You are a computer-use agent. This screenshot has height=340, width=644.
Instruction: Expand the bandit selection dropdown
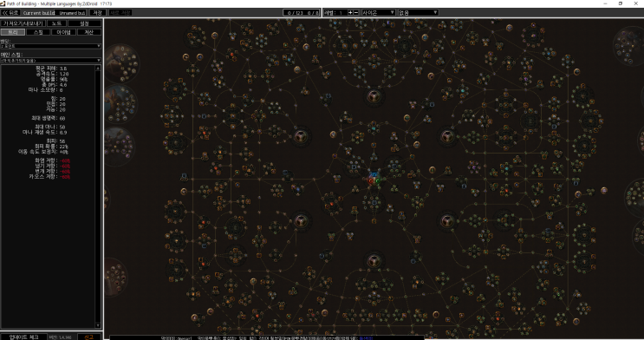click(50, 46)
